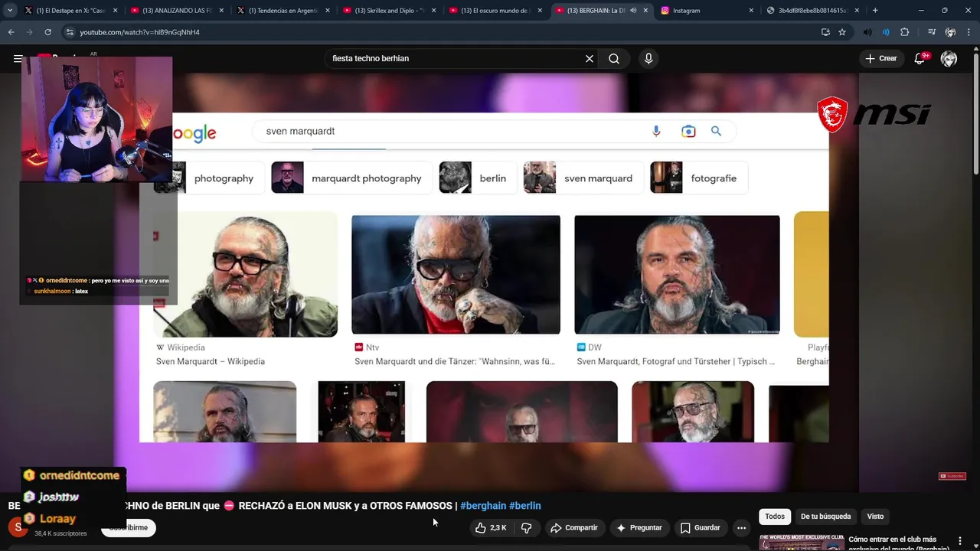Image resolution: width=980 pixels, height=551 pixels.
Task: Open the #berghain hashtag link
Action: [483, 506]
